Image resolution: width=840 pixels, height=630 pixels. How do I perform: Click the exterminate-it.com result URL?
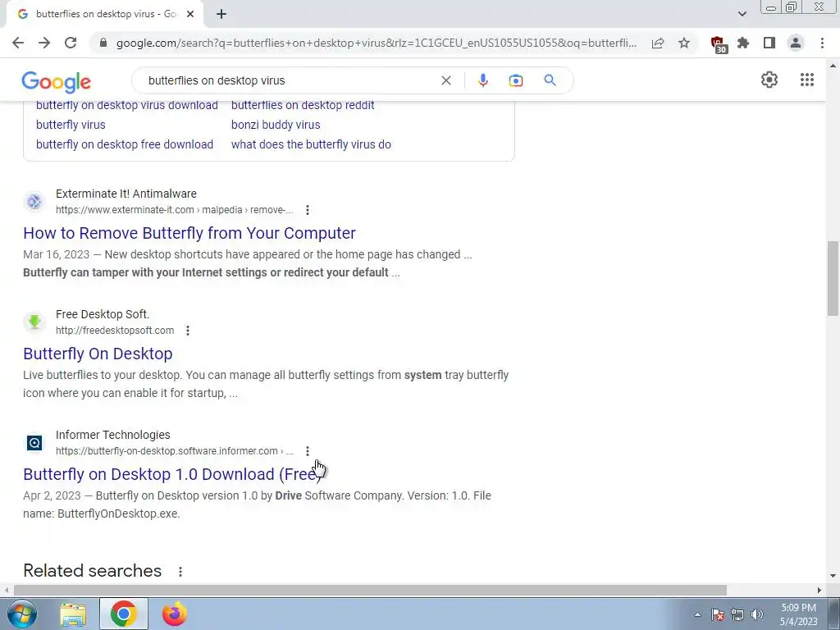point(174,210)
